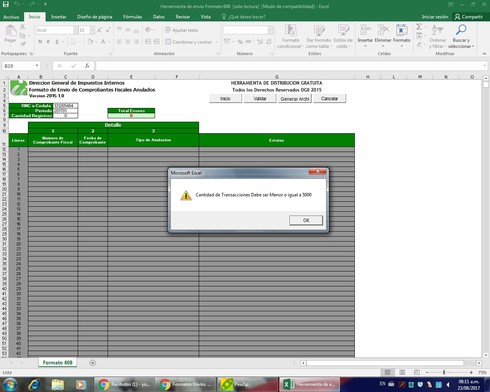The image size is (490, 392).
Task: Switch to the Fórmulas tab
Action: [132, 17]
